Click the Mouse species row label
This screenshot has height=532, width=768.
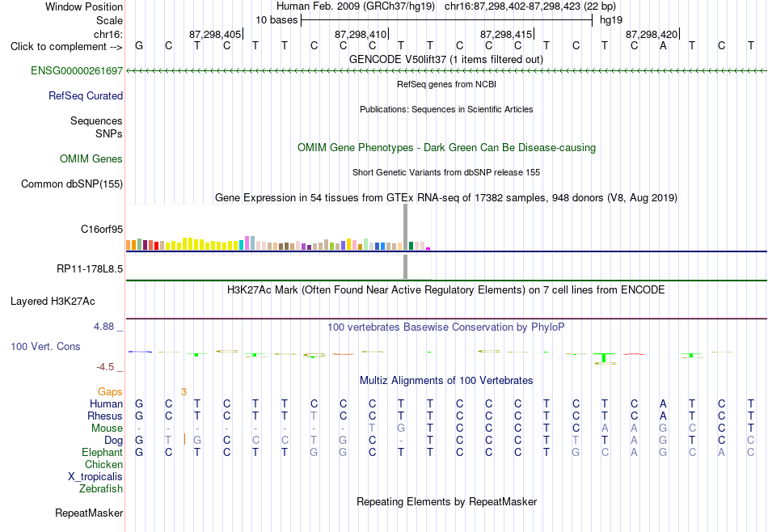(108, 429)
